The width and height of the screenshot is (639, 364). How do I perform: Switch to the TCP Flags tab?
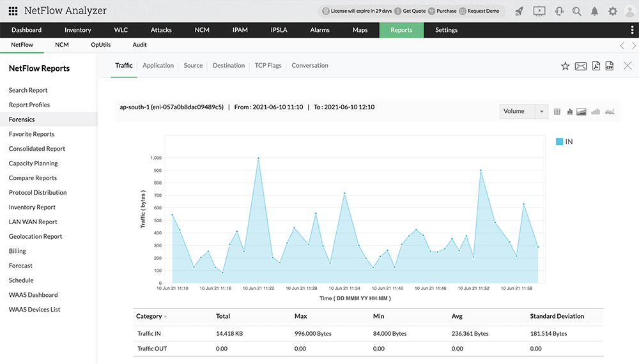[268, 65]
